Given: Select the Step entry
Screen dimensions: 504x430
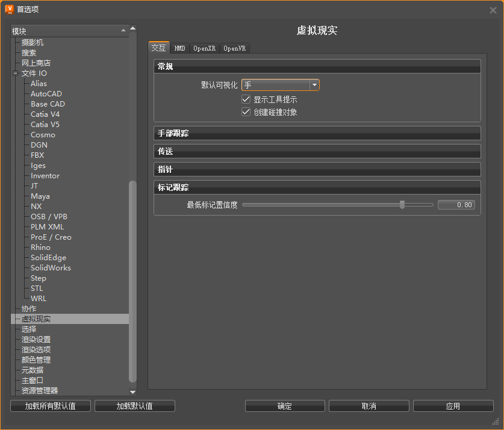Looking at the screenshot, I should 39,278.
